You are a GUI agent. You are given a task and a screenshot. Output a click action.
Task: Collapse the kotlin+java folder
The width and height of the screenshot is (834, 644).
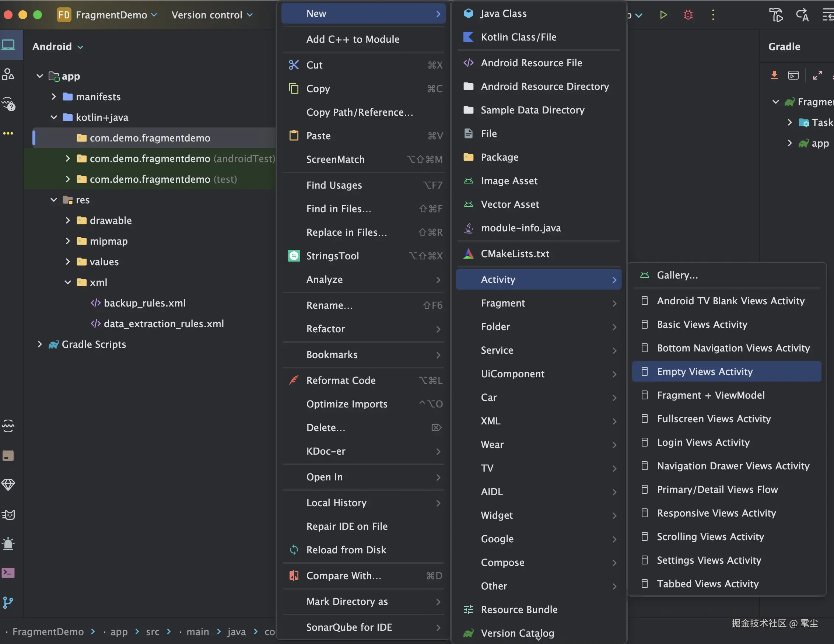(54, 117)
